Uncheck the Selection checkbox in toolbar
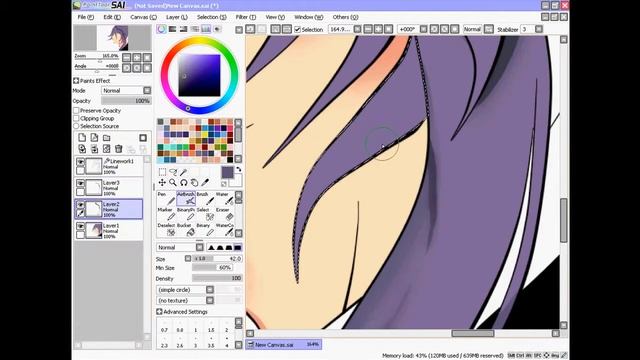The image size is (640, 360). 298,29
